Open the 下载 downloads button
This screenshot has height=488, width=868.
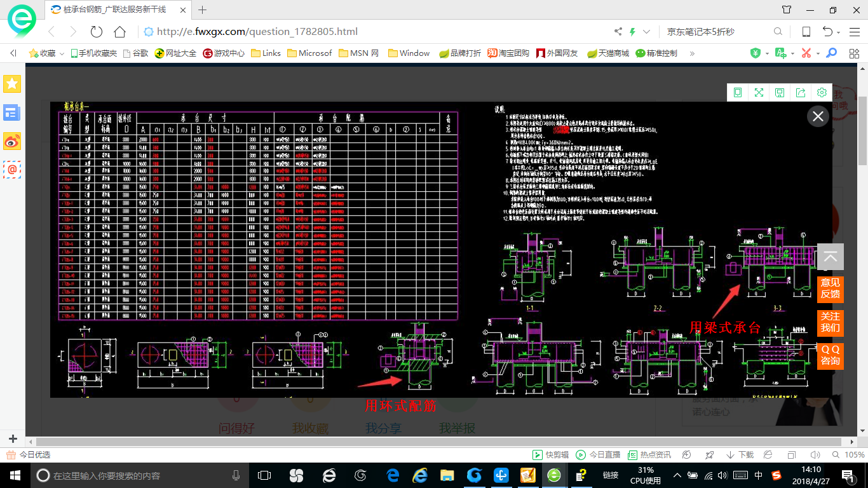pos(740,455)
